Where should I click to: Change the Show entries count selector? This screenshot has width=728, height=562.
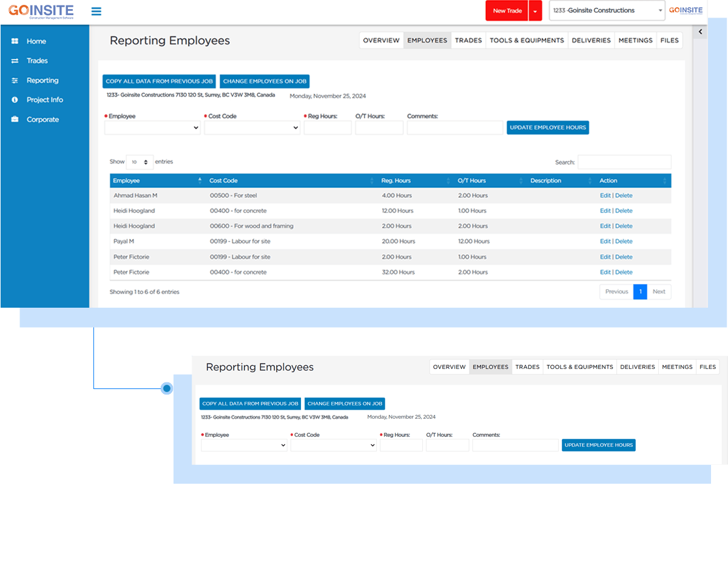(140, 162)
